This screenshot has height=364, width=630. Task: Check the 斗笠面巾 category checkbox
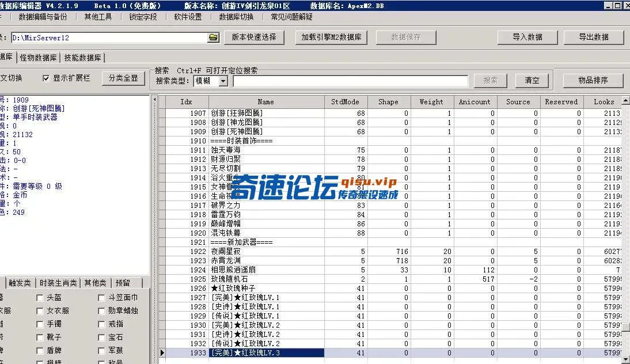[x=101, y=298]
